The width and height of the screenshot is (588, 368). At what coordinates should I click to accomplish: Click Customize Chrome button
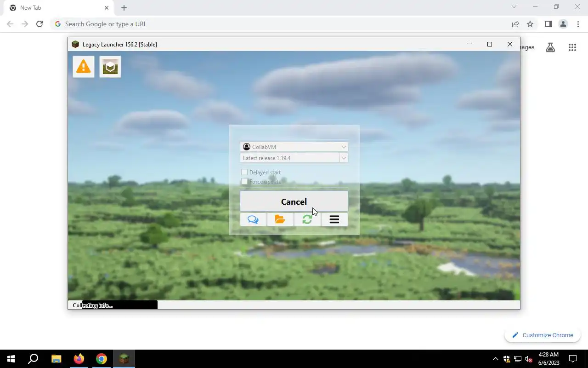[x=543, y=335]
